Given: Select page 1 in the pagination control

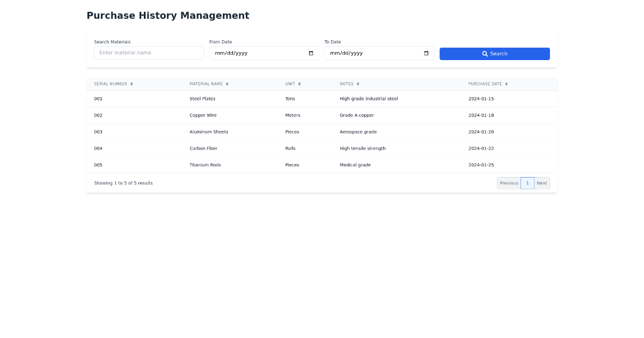Looking at the screenshot, I should [x=527, y=183].
